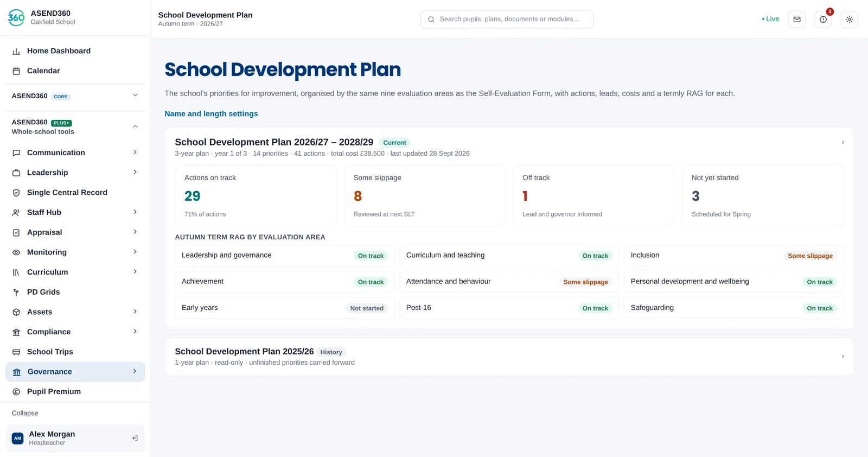Collapse the ASEND360 Plus+ whole-school tools

click(135, 126)
